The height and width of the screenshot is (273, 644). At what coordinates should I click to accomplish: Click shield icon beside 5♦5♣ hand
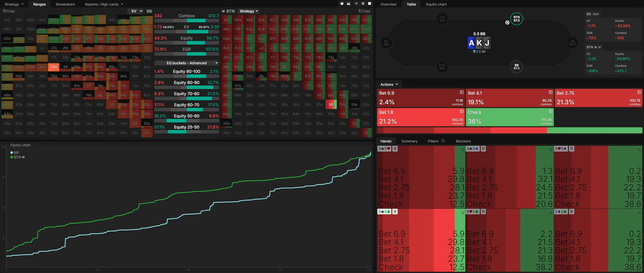(x=572, y=212)
